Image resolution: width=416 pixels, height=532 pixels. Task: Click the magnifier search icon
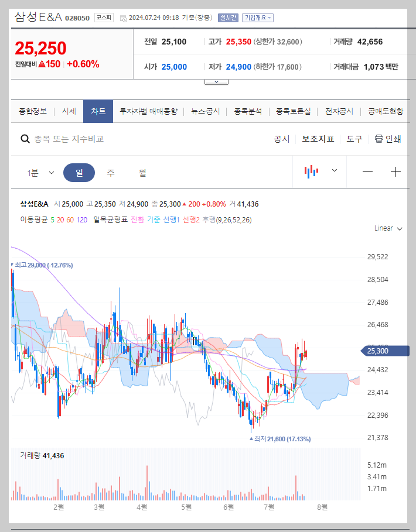tap(25, 139)
